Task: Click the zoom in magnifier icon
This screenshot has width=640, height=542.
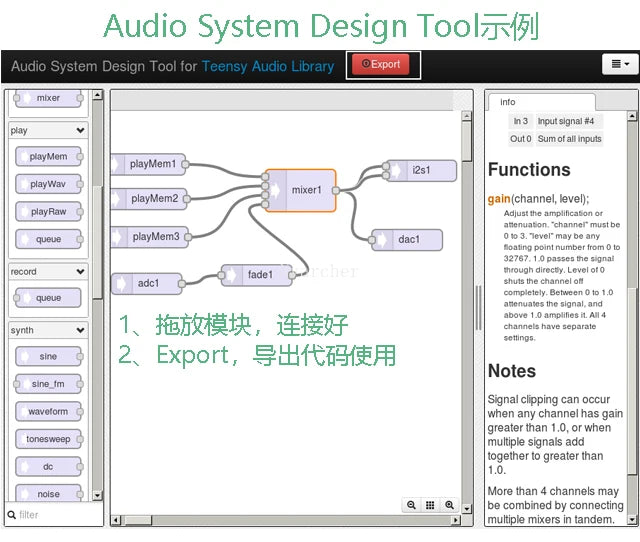Action: 449,506
